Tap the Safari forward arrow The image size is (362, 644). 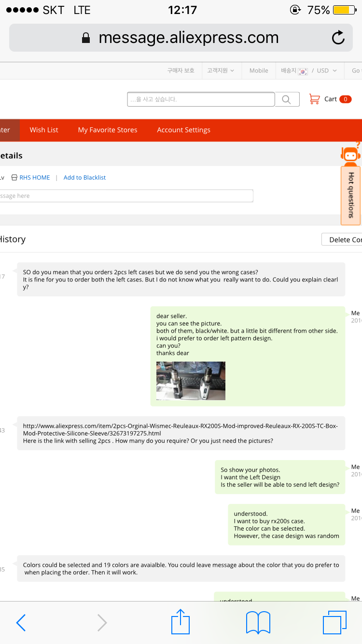102,623
